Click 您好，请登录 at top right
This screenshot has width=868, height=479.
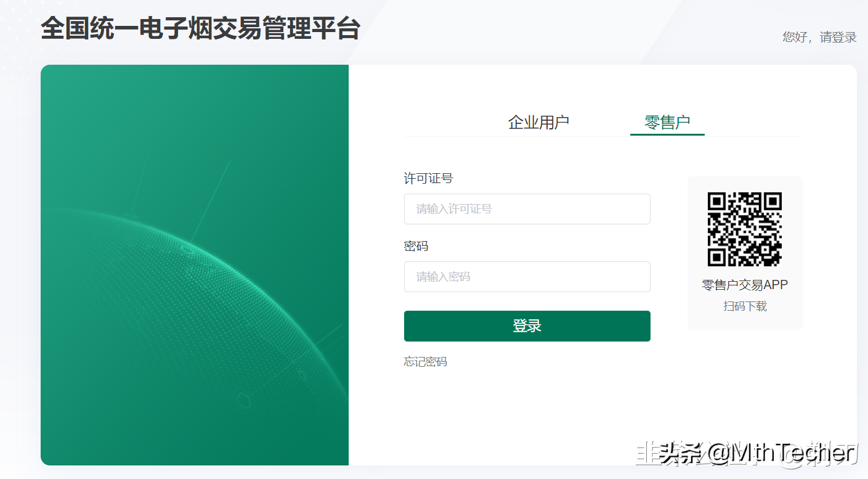click(819, 37)
